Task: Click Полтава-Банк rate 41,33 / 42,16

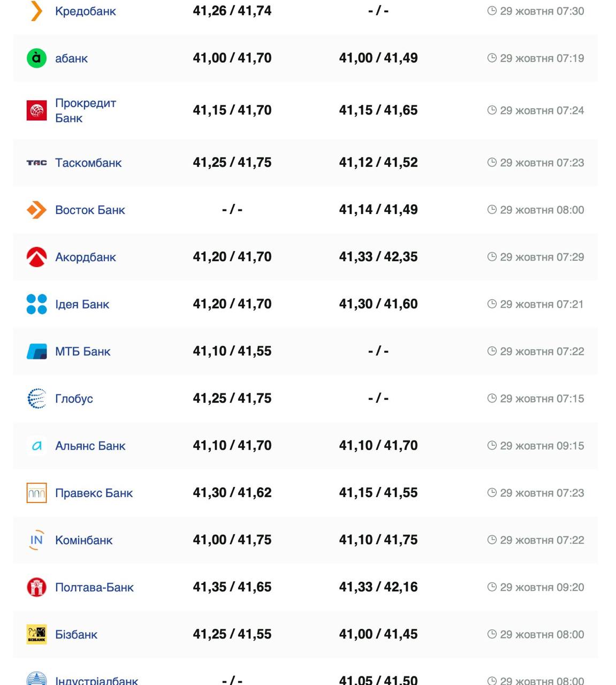Action: 378,587
